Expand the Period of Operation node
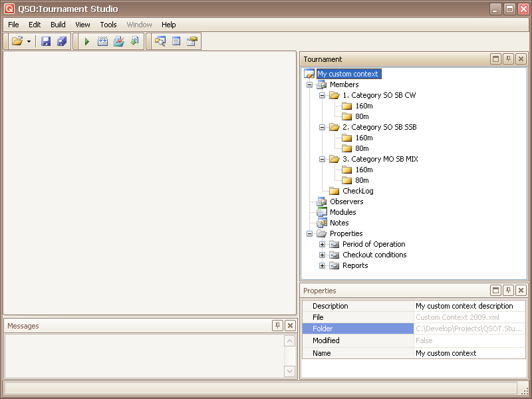Screen dimensions: 532x399 323,244
